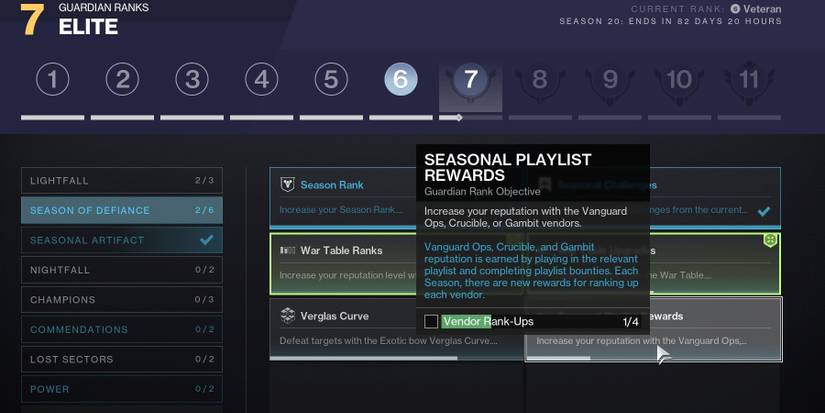Select the Verglas Curve objective card
The width and height of the screenshot is (825, 413).
397,329
